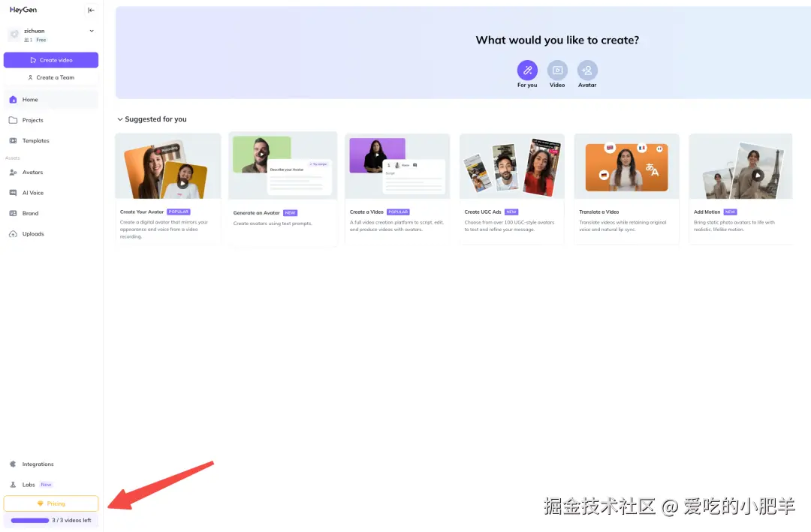Collapse the left sidebar
The width and height of the screenshot is (811, 532).
91,10
